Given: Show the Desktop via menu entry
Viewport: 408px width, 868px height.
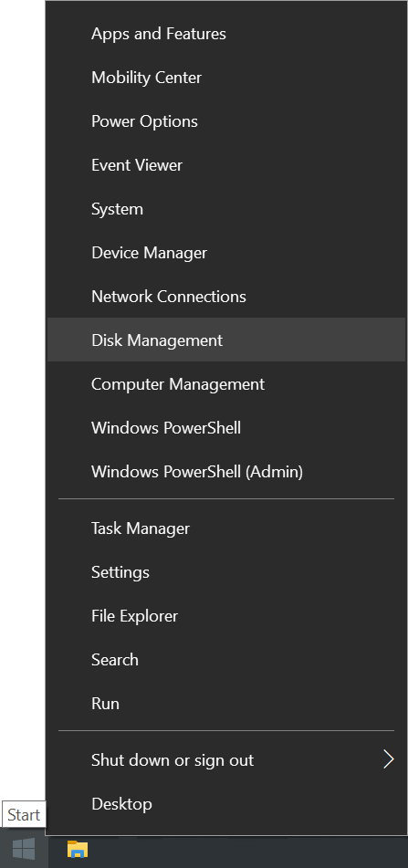Looking at the screenshot, I should point(226,803).
